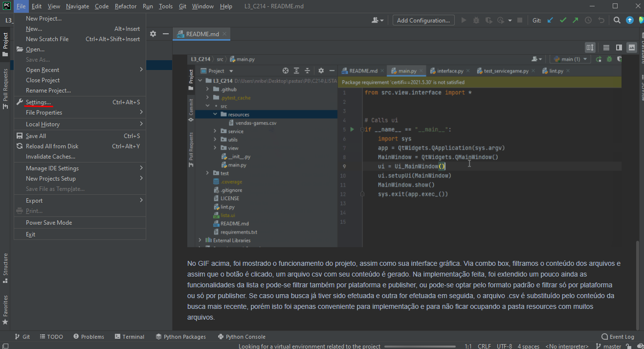Open the Project tool window tab
The image size is (644, 349).
[x=5, y=44]
